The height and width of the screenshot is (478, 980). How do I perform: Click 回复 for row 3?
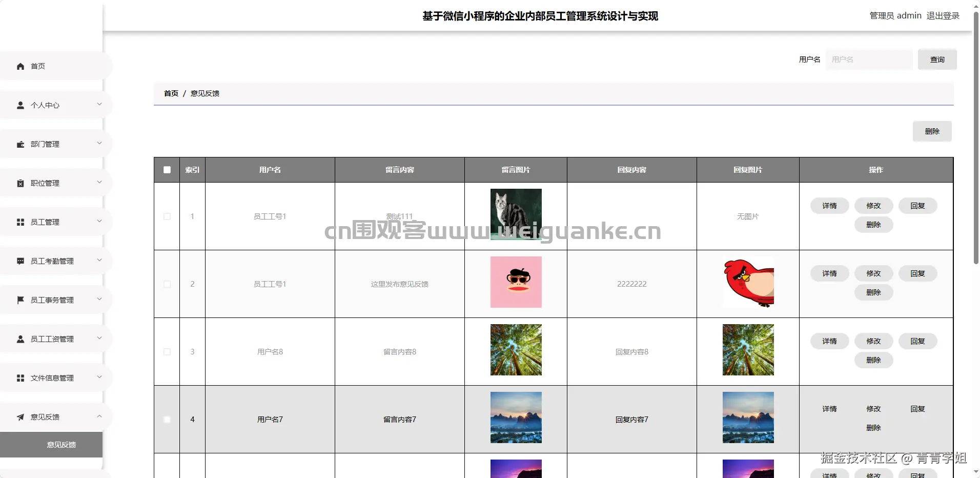pos(917,341)
